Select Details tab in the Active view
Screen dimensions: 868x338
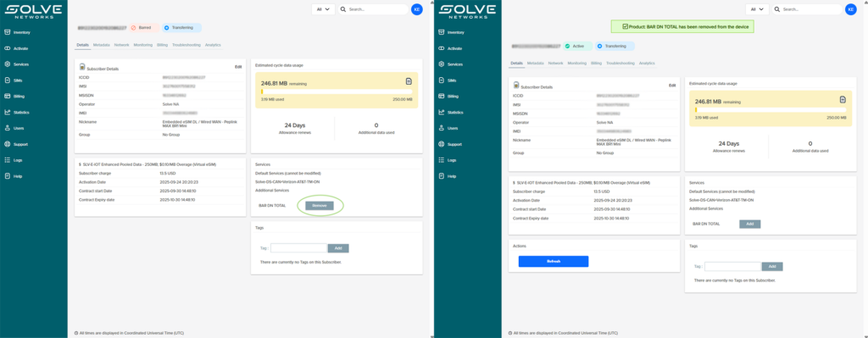[x=516, y=64]
